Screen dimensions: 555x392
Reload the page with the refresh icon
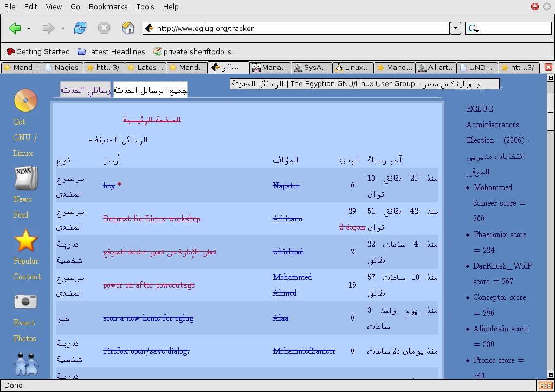[x=80, y=28]
